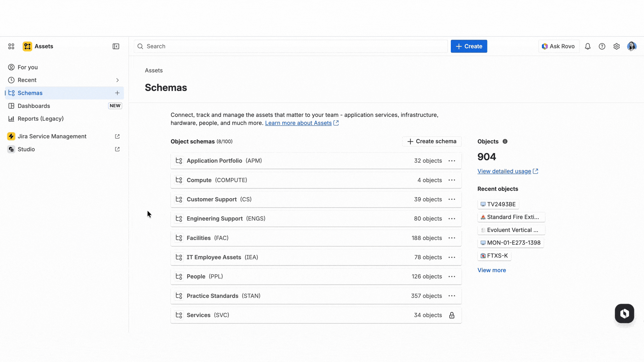Click the user profile avatar

[x=632, y=46]
